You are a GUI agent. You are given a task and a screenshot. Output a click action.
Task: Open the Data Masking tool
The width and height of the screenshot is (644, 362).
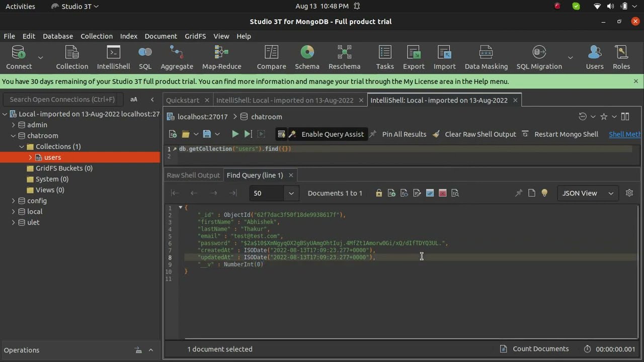(486, 57)
